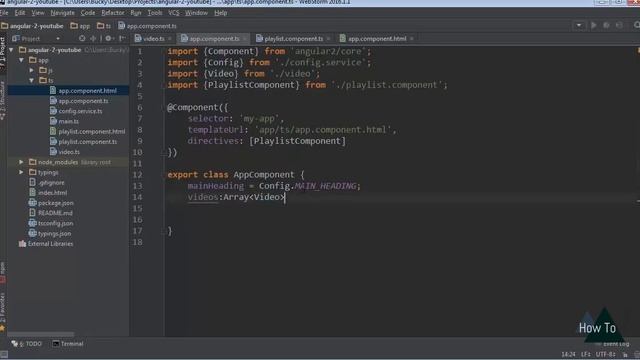Screen dimensions: 640x360
Task: Toggle npm tool window side tab
Action: point(3,272)
